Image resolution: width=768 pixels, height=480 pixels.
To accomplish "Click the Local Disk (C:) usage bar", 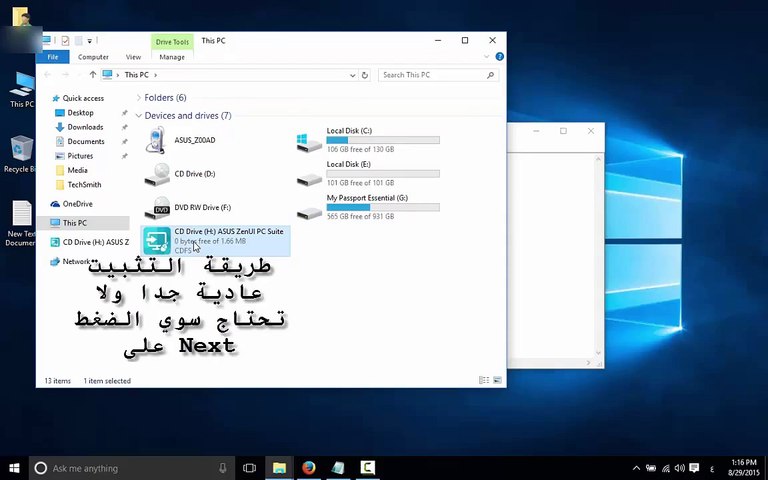I will [383, 140].
